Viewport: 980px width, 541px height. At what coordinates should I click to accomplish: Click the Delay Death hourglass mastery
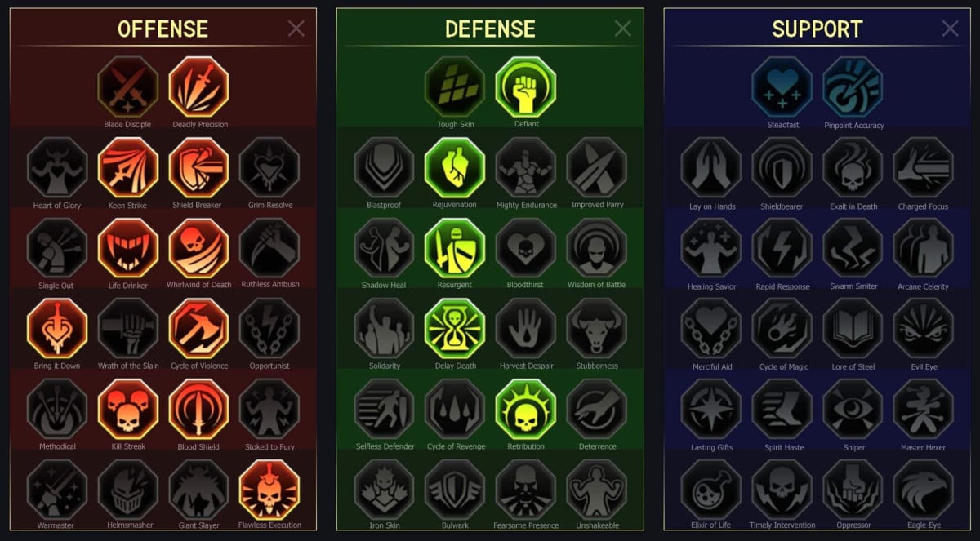click(x=454, y=328)
